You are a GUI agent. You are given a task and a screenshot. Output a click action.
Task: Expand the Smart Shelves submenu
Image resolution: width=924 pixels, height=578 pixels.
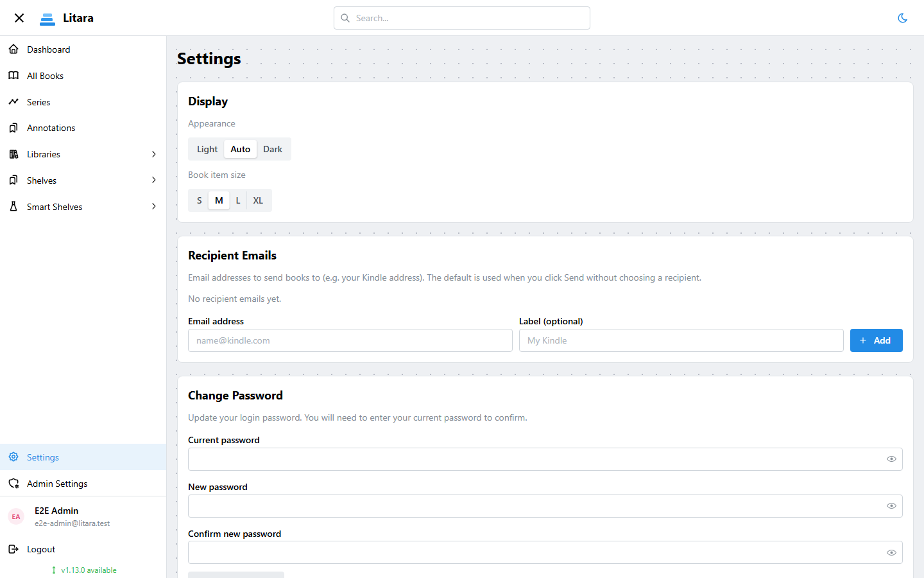[x=153, y=206]
